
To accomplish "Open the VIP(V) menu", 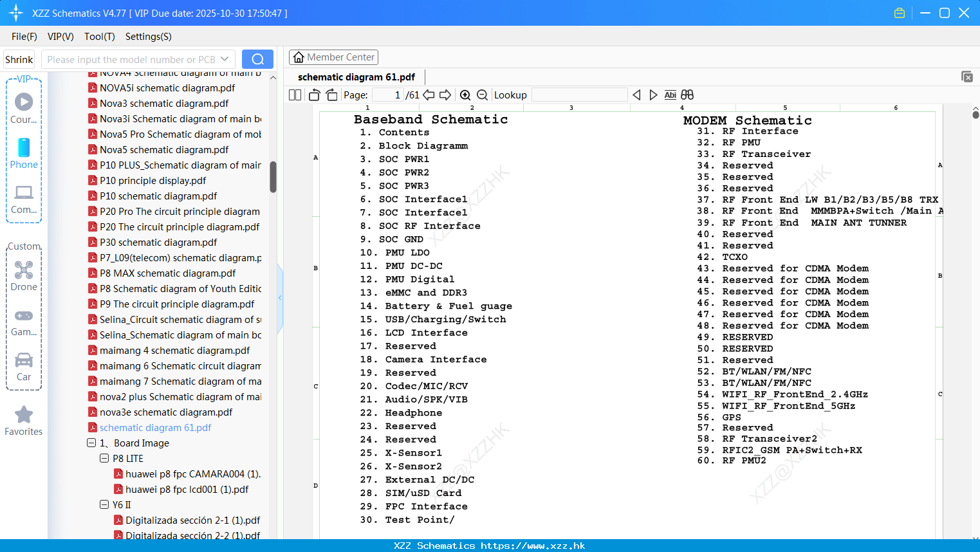I will tap(60, 37).
